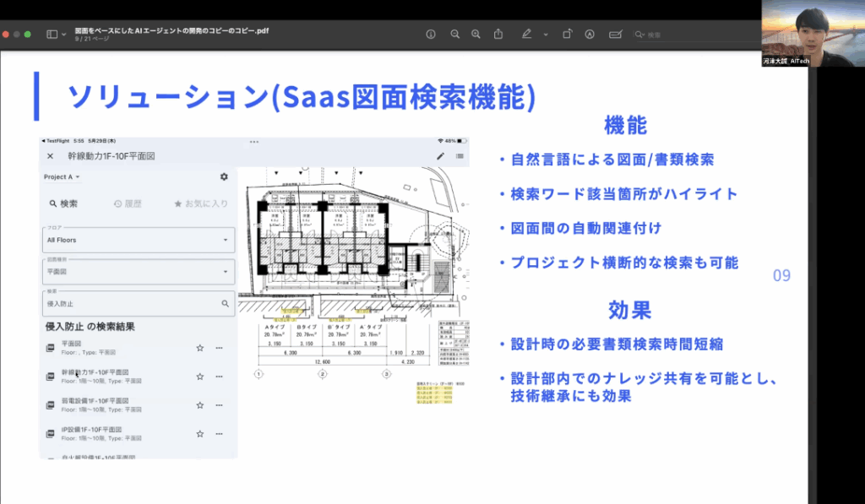Viewport: 865px width, 504px height.
Task: Show the Markup toolbar icon
Action: [x=590, y=34]
